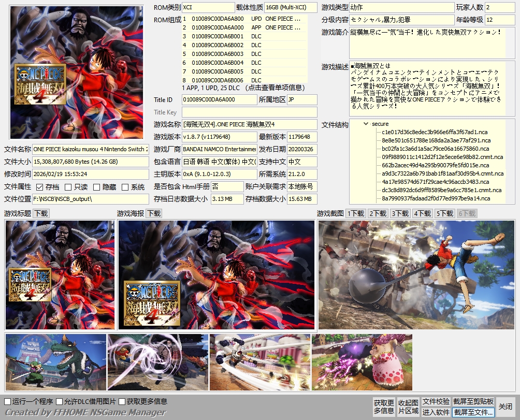The width and height of the screenshot is (520, 420).
Task: Click the 游戏海报 下载 button
Action: point(154,213)
